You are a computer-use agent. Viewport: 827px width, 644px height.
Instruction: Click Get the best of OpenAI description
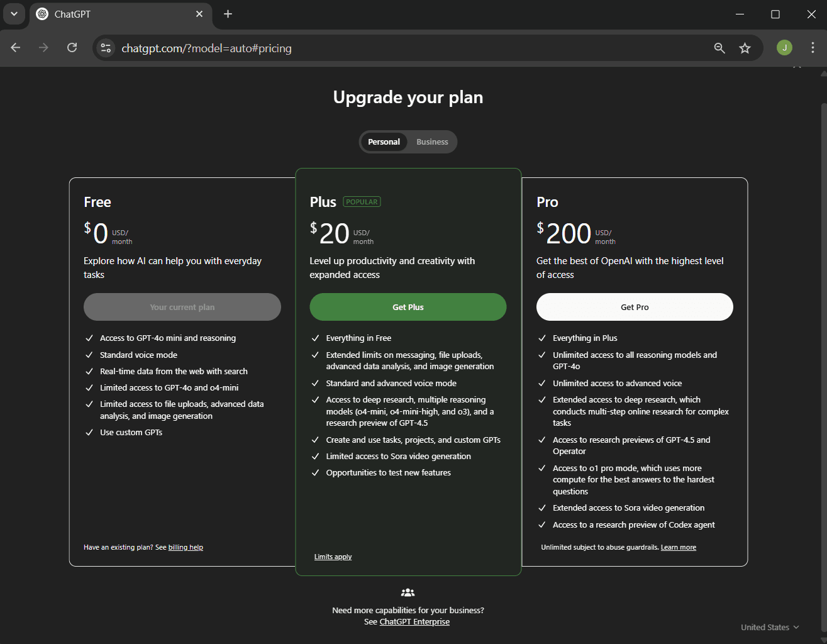click(x=630, y=267)
